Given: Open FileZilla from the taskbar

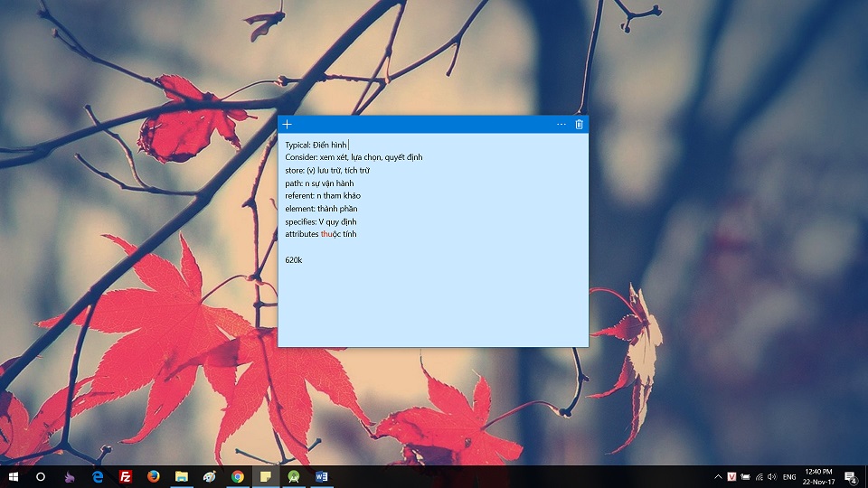Looking at the screenshot, I should click(126, 476).
